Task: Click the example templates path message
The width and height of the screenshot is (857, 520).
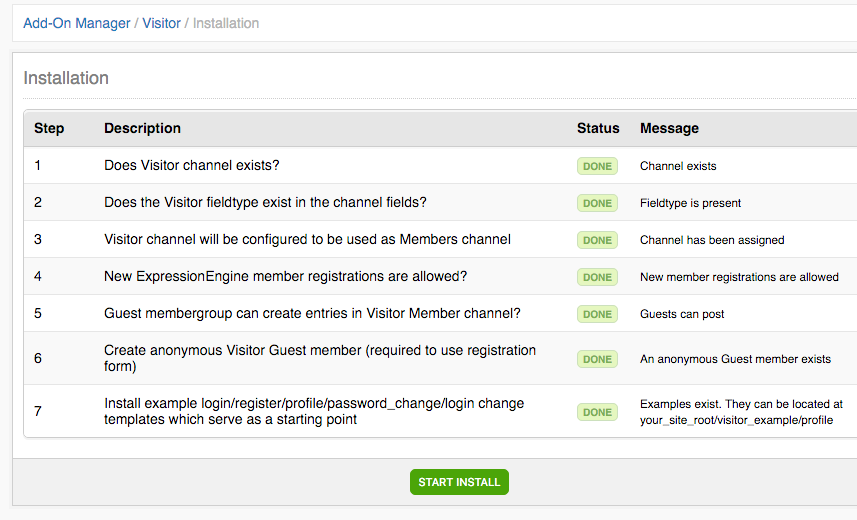Action: point(741,412)
